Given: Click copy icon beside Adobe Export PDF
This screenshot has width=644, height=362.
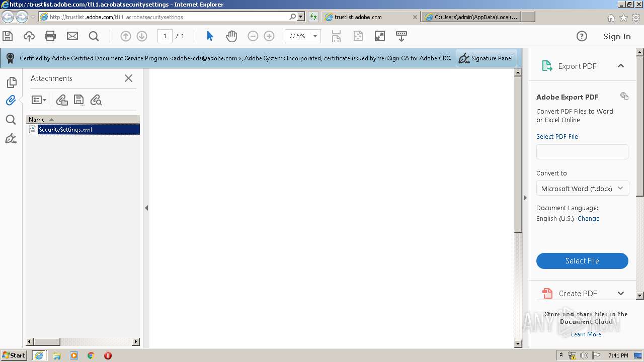Looking at the screenshot, I should (x=624, y=96).
